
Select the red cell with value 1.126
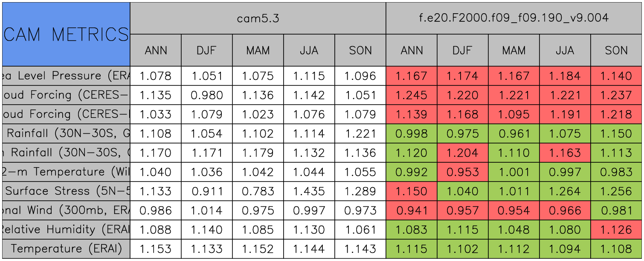click(616, 230)
